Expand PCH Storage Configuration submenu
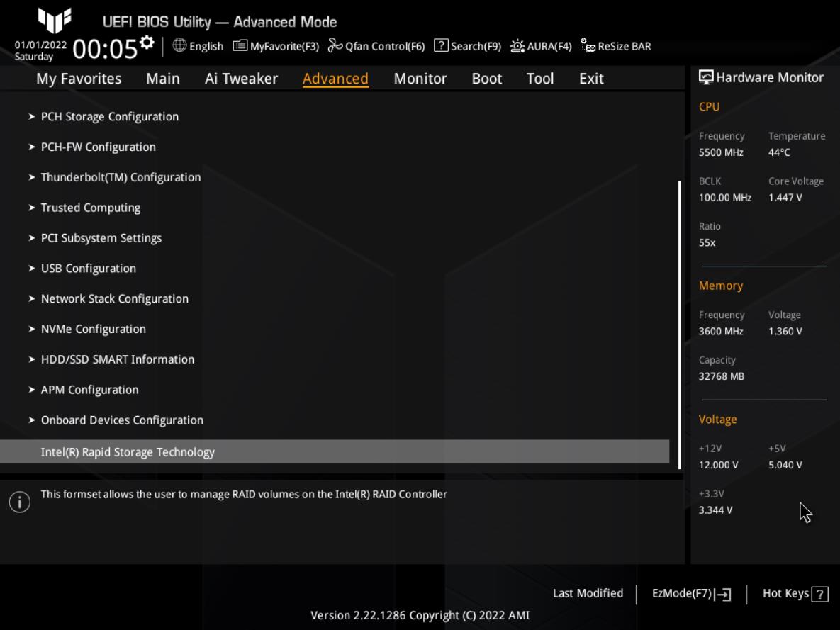 (109, 116)
